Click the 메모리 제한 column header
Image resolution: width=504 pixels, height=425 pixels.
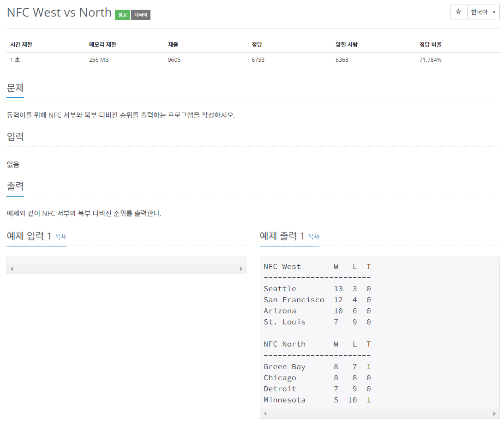[x=102, y=44]
